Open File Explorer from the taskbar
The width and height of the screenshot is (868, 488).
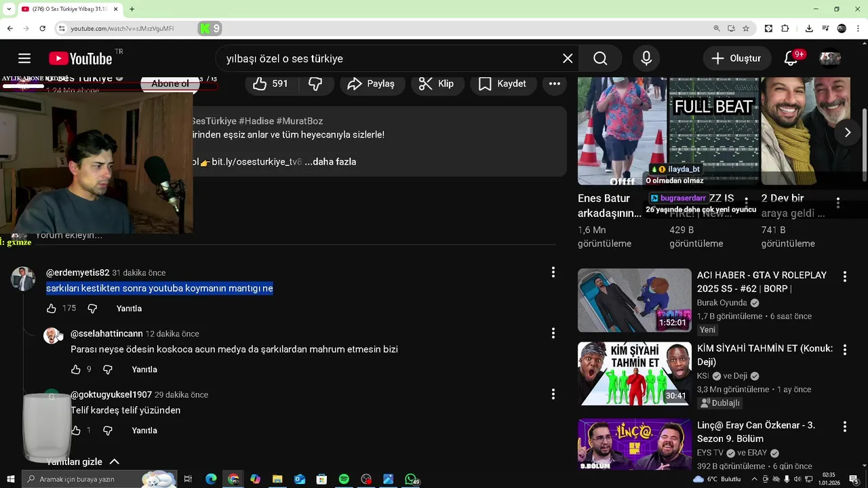coord(277,479)
